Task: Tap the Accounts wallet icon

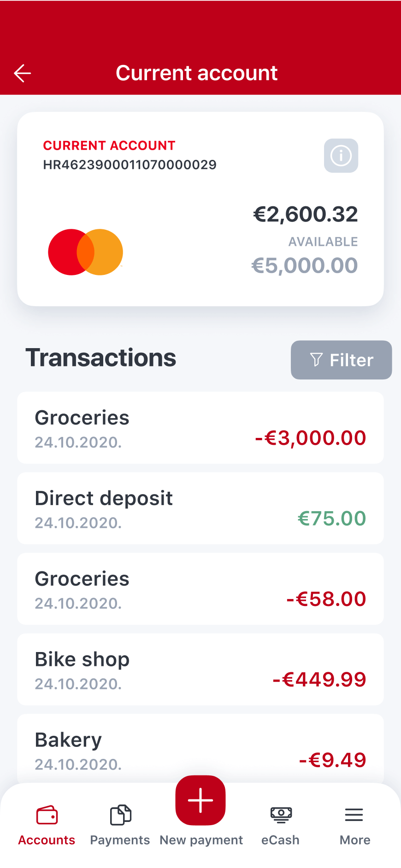Action: pyautogui.click(x=47, y=815)
